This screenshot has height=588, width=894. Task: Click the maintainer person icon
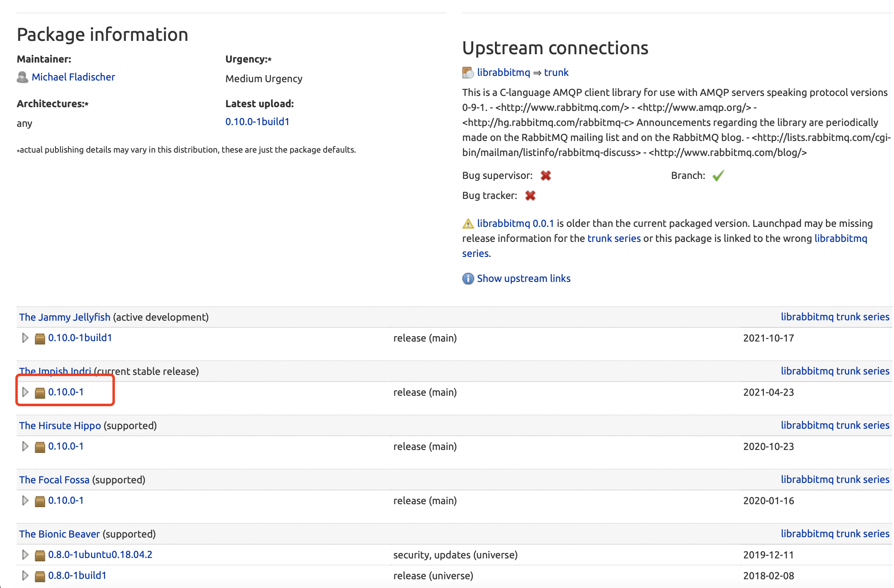tap(22, 77)
